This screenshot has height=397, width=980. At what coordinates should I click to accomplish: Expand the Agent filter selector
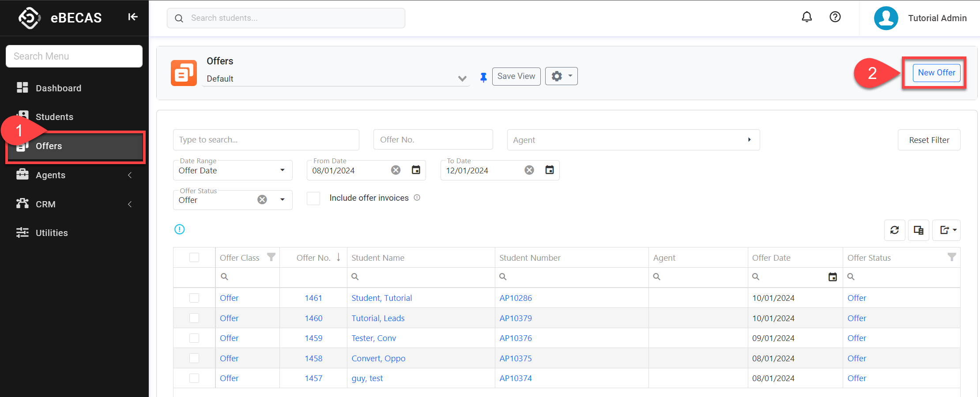point(749,140)
